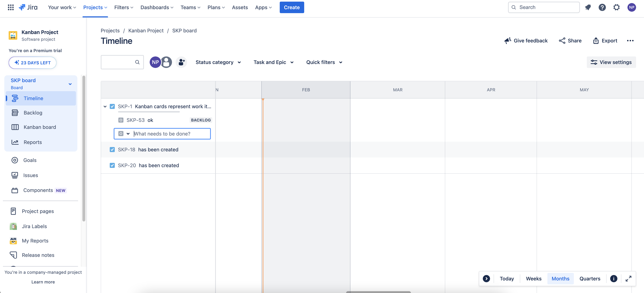Toggle the SKP-20 checkbox
Viewport: 644px width, 293px height.
tap(112, 165)
